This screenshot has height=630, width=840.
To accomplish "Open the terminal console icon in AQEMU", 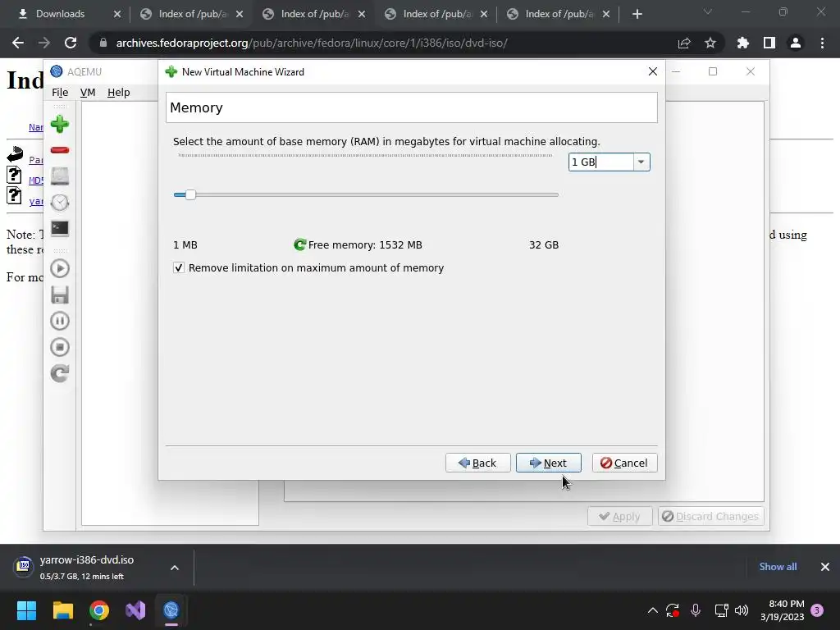I will click(x=59, y=228).
